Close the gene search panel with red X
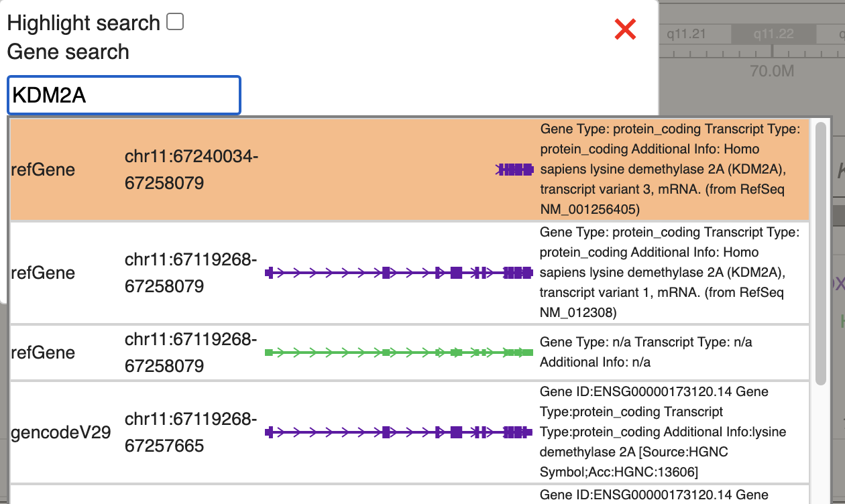The image size is (845, 504). pyautogui.click(x=625, y=29)
